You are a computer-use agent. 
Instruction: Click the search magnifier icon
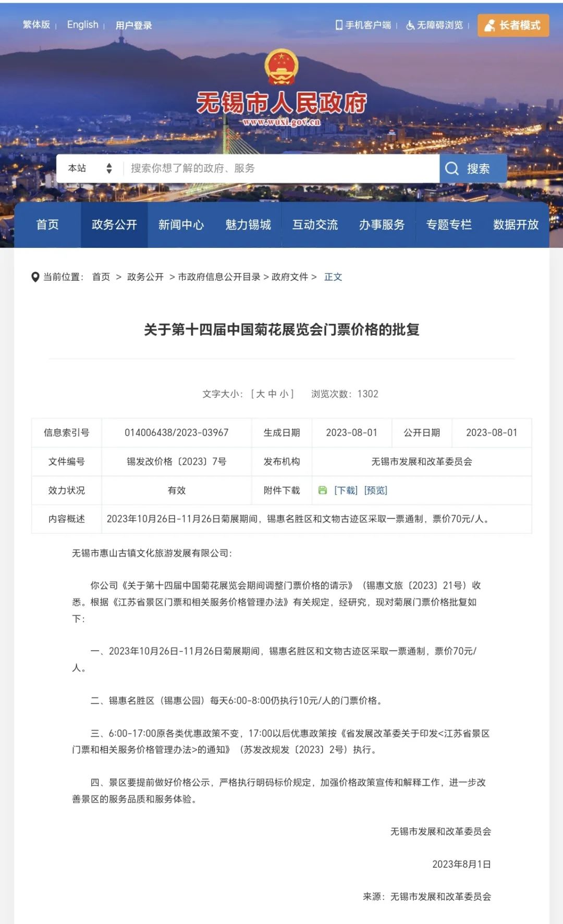tap(451, 168)
